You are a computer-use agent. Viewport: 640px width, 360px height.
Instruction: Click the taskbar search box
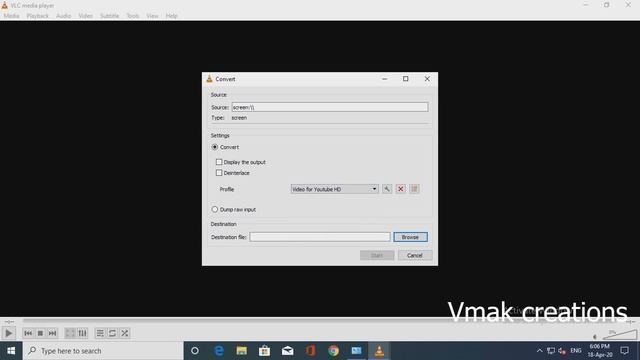103,351
